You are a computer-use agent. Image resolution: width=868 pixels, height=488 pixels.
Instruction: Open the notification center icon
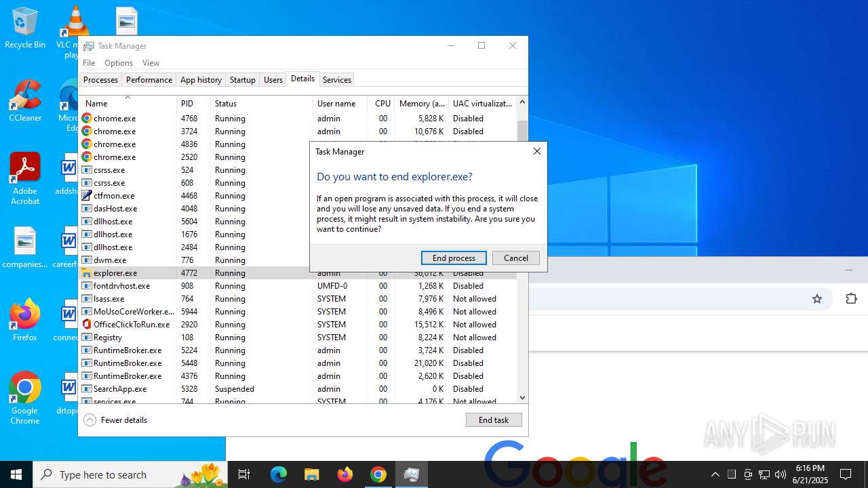click(x=846, y=474)
